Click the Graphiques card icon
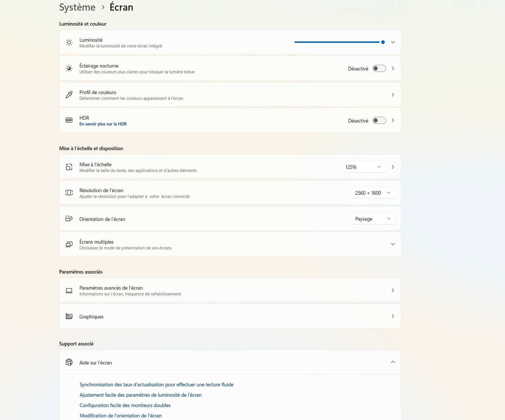 (x=69, y=316)
